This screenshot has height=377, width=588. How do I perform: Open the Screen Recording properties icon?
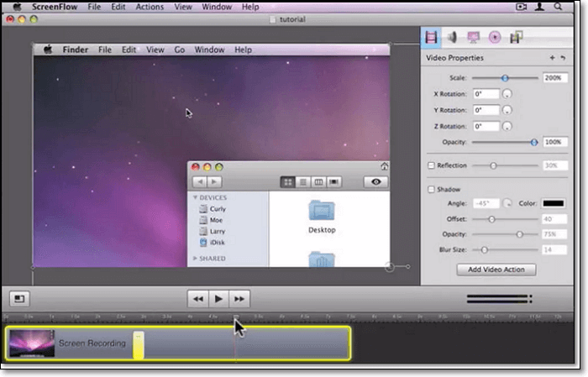pos(474,37)
